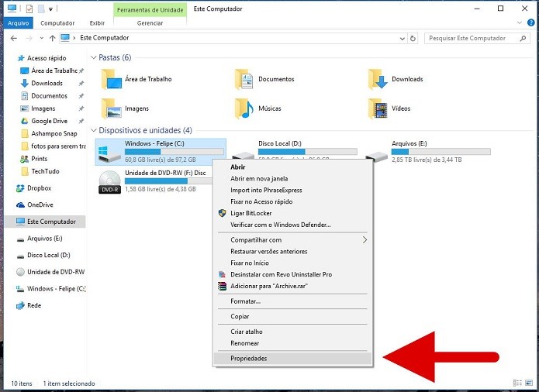Screen dimensions: 539x392
Task: Open the Gerenciar ribbon tab
Action: 150,23
